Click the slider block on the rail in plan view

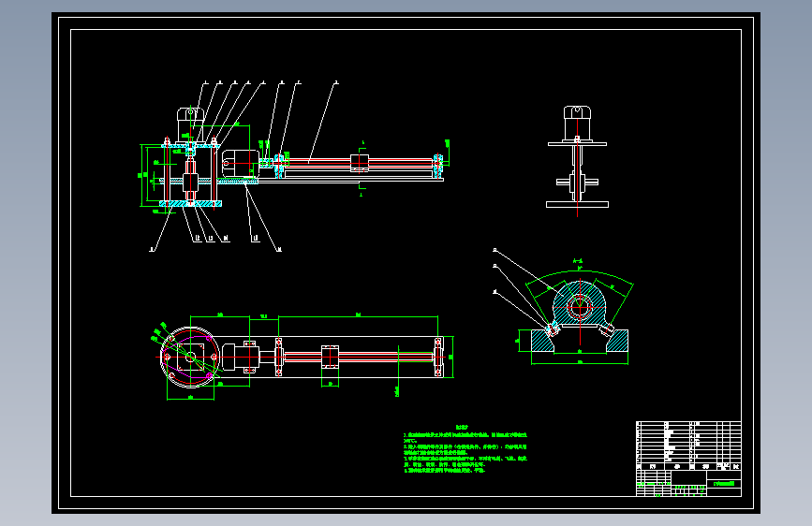[330, 358]
